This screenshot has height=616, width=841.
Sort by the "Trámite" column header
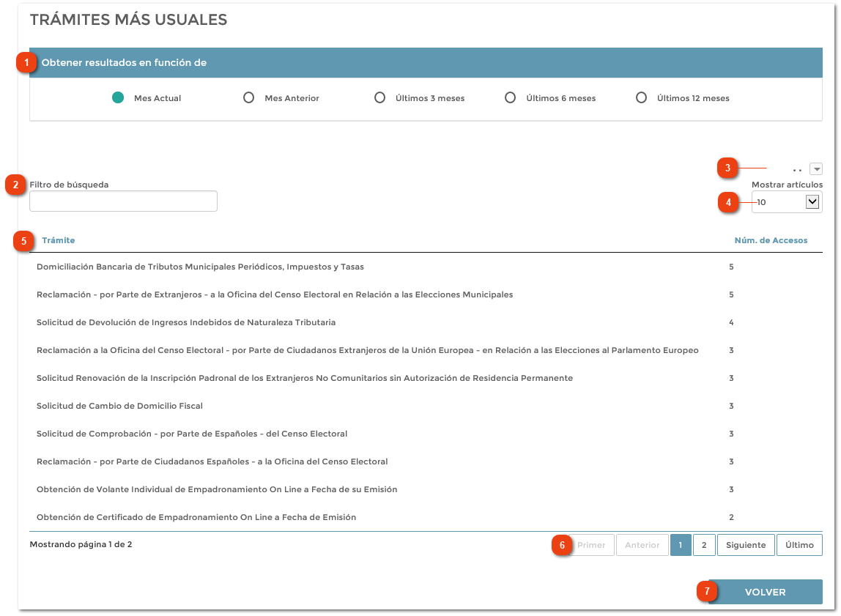[x=58, y=240]
